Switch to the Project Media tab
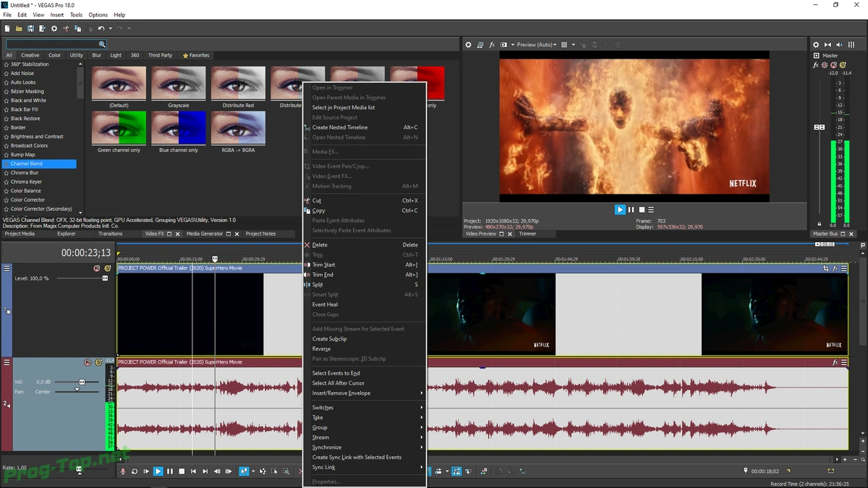Screen dimensions: 868x488 click(x=20, y=234)
